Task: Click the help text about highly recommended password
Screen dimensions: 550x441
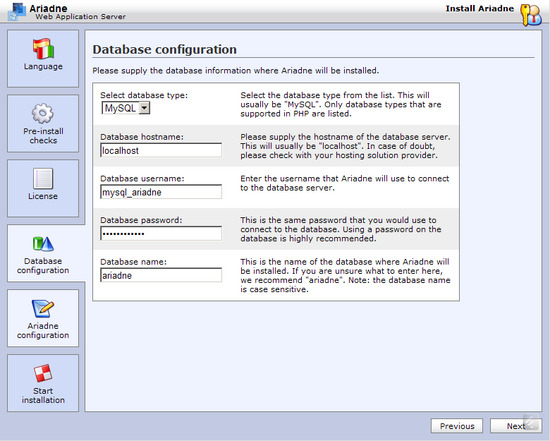Action: (341, 229)
